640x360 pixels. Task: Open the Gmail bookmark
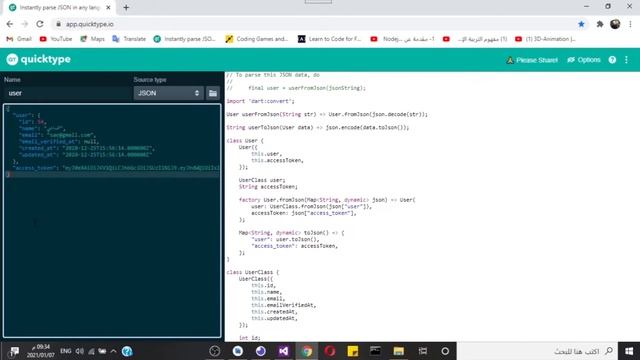click(x=19, y=39)
